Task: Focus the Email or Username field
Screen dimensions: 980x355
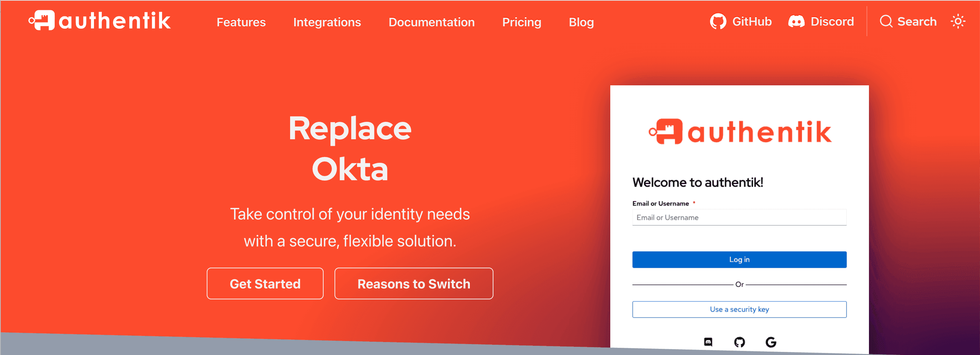Action: coord(739,217)
